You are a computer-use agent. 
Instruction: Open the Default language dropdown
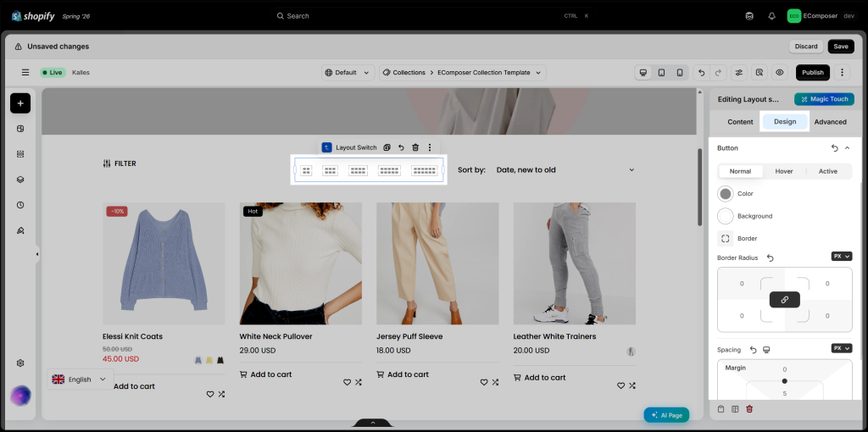(347, 73)
